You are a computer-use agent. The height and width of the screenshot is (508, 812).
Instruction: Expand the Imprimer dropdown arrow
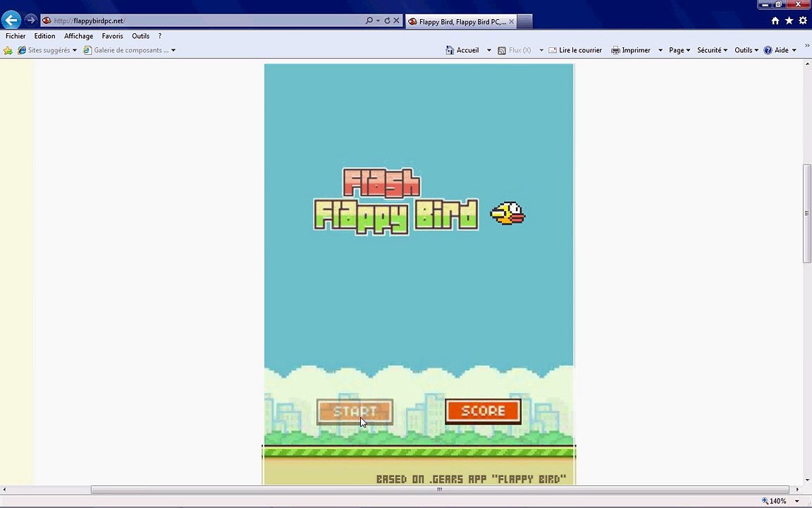[660, 50]
